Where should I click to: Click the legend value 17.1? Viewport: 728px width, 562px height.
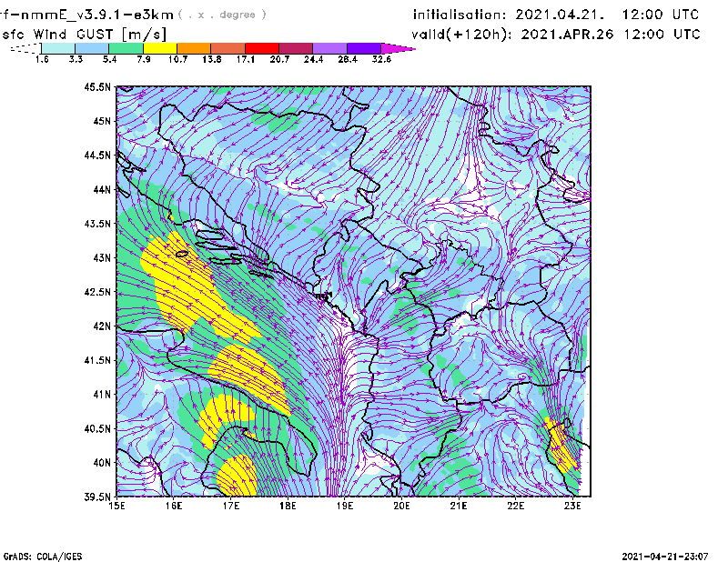point(246,59)
